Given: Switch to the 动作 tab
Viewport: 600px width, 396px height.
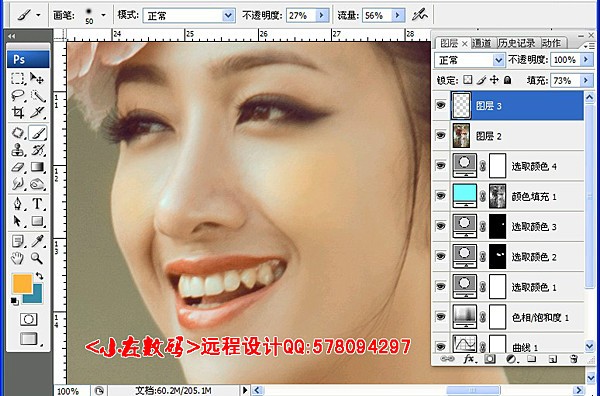Looking at the screenshot, I should [x=551, y=43].
